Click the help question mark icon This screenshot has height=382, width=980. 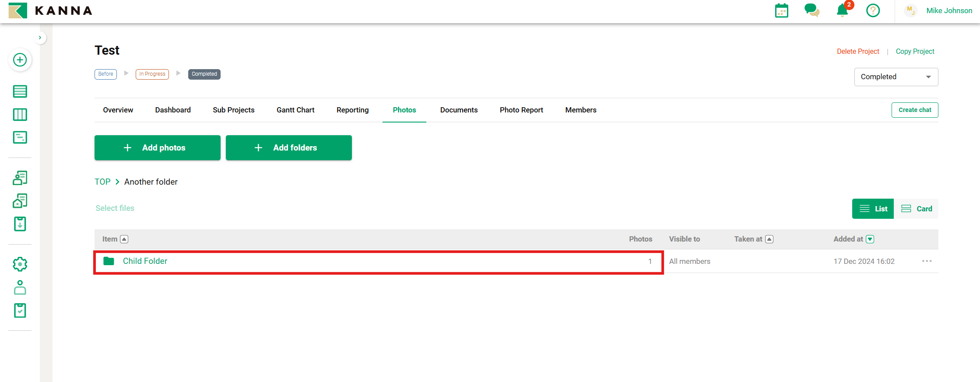873,11
